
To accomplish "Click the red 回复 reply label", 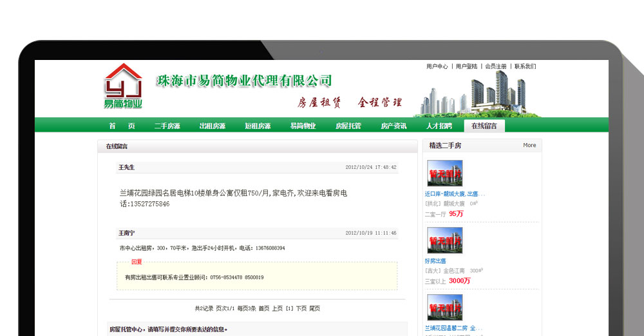I will (137, 262).
